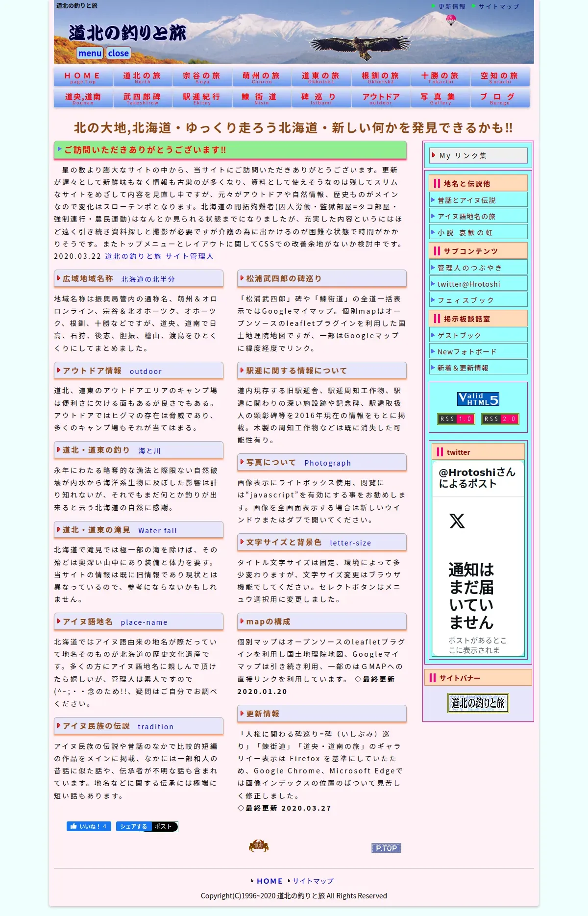Image resolution: width=588 pixels, height=916 pixels.
Task: Select the 十勝の旅 Tokacthi menu item
Action: coord(441,77)
